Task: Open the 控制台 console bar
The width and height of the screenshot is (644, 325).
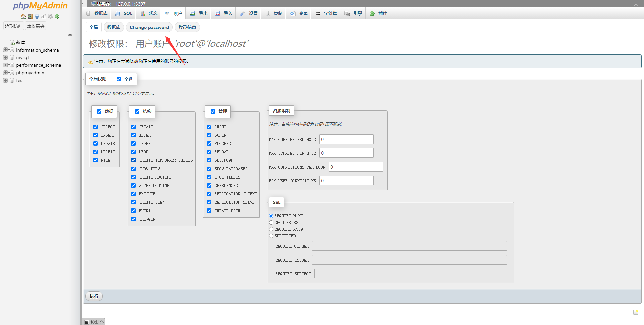Action: (94, 322)
